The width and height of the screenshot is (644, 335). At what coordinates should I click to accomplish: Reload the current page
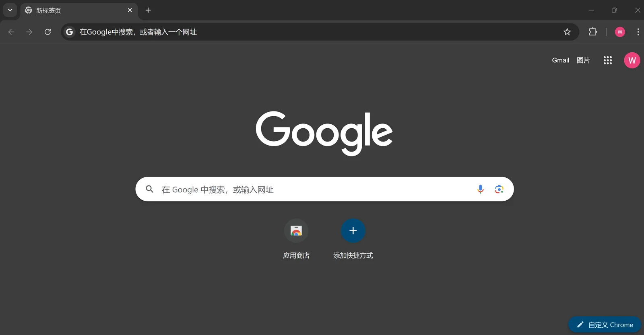(x=47, y=32)
